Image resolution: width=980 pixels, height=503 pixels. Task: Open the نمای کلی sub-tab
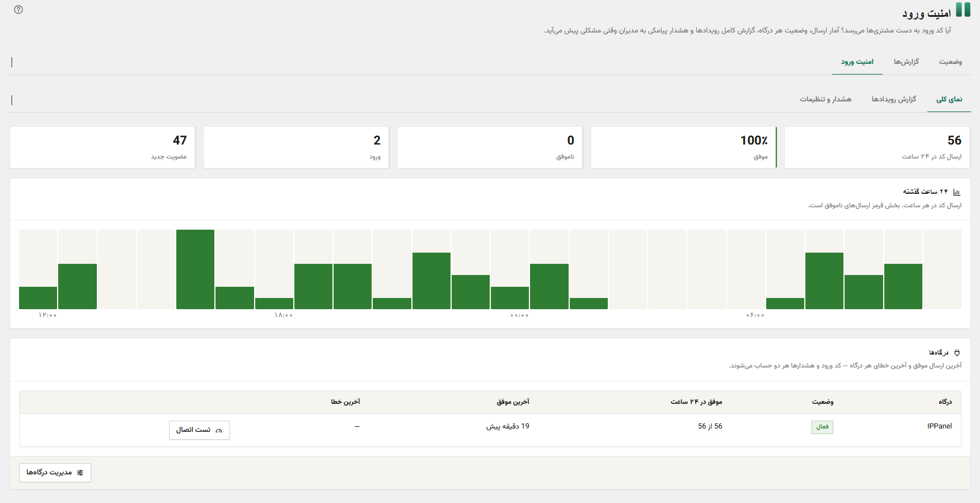[x=949, y=99]
